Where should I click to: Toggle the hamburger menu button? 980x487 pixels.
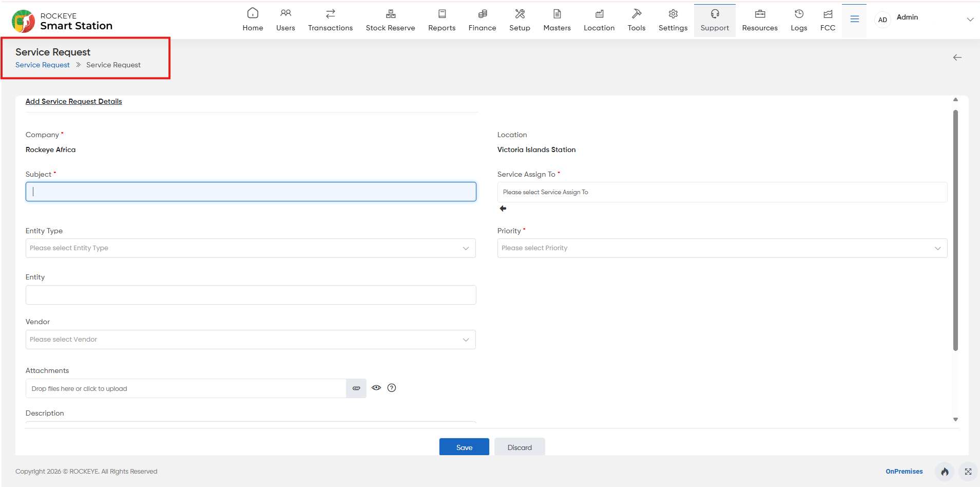point(854,20)
